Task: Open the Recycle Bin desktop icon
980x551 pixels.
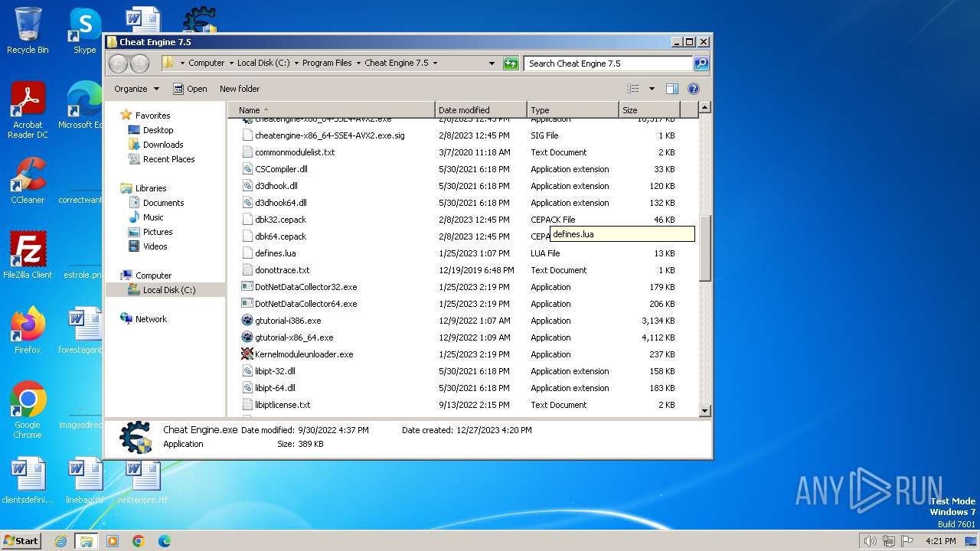Action: (28, 31)
